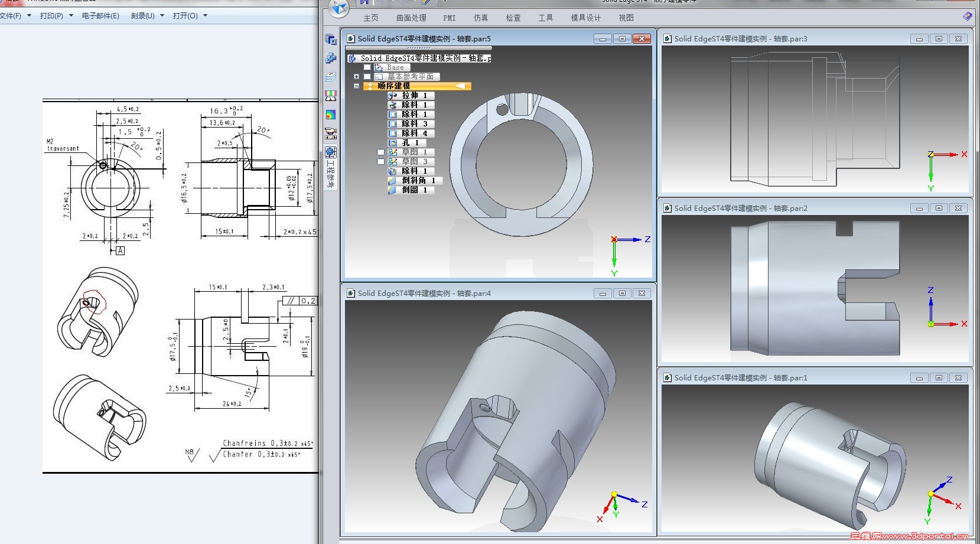Switch to the 仿真 ribbon tab

coord(481,18)
